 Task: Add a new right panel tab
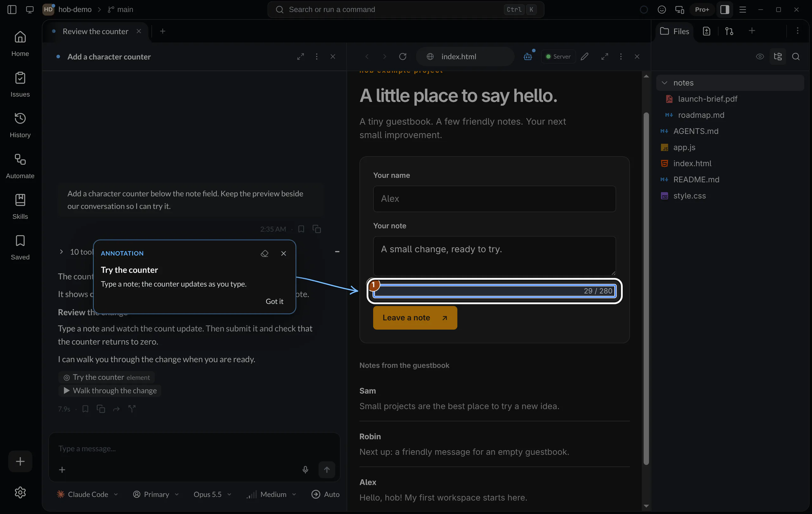(x=752, y=31)
